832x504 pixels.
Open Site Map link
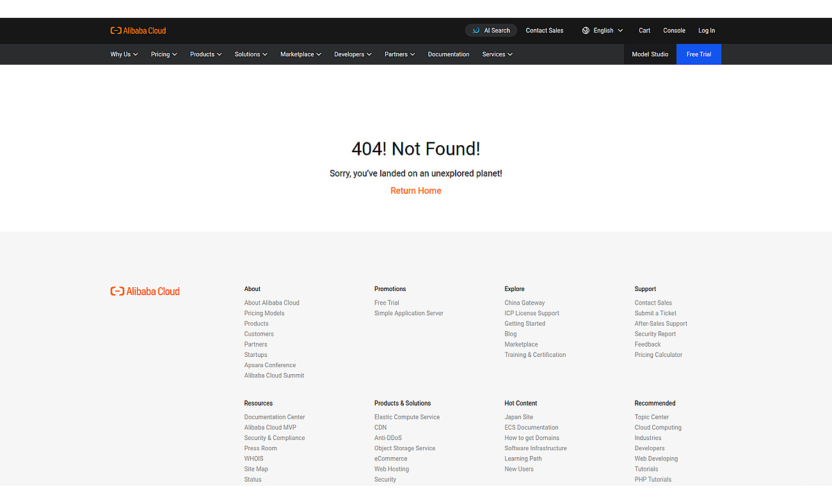coord(256,469)
